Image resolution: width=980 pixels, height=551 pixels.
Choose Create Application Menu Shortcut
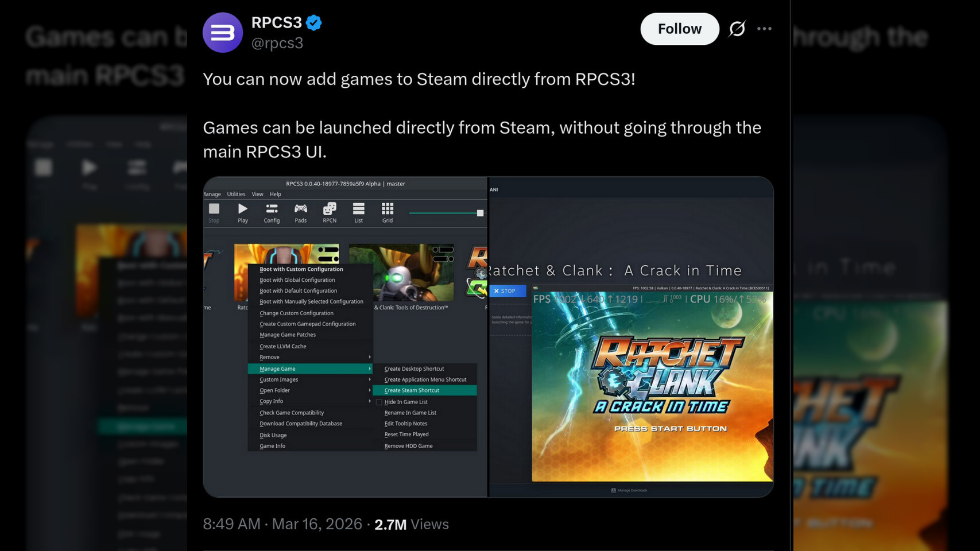(425, 380)
